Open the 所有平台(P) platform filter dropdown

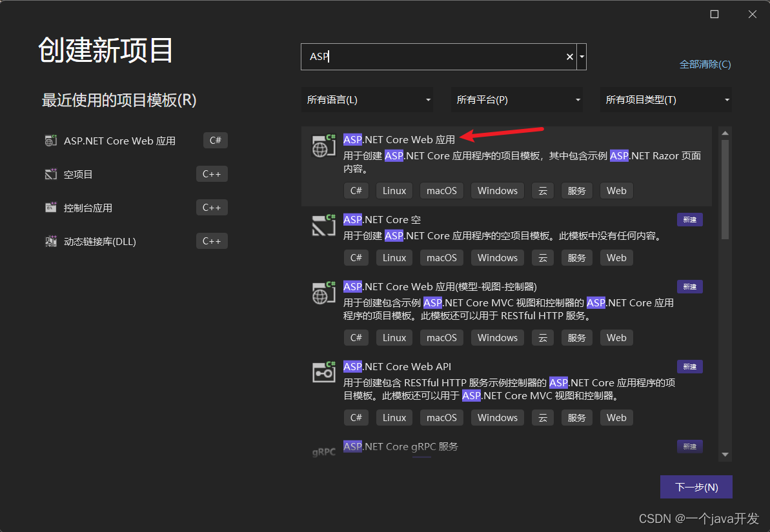pos(517,99)
